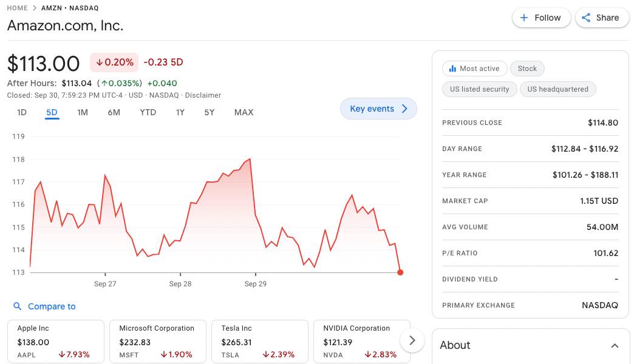Click the endpoint marker on the price chart
The image size is (634, 364).
(400, 272)
